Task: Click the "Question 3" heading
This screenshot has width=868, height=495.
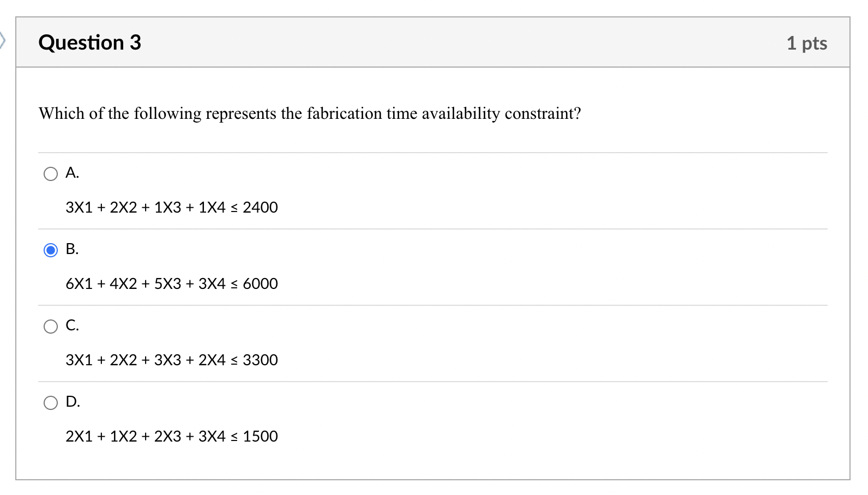Action: coord(90,43)
